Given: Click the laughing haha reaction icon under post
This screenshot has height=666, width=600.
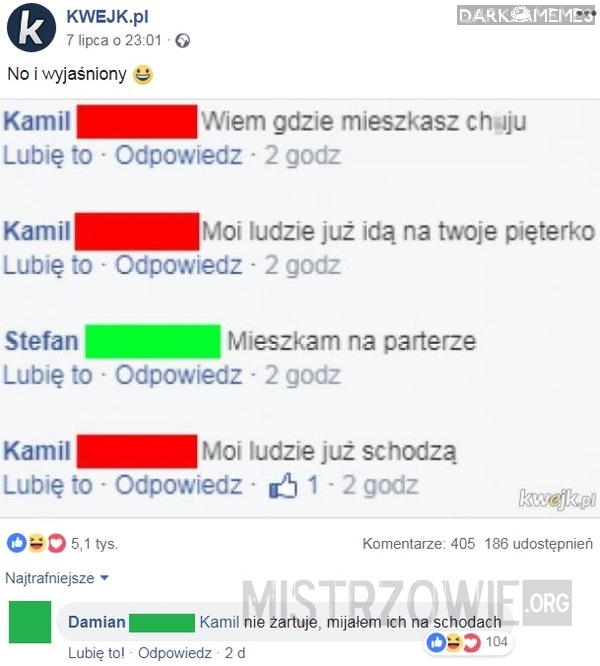Looking at the screenshot, I should (x=37, y=543).
